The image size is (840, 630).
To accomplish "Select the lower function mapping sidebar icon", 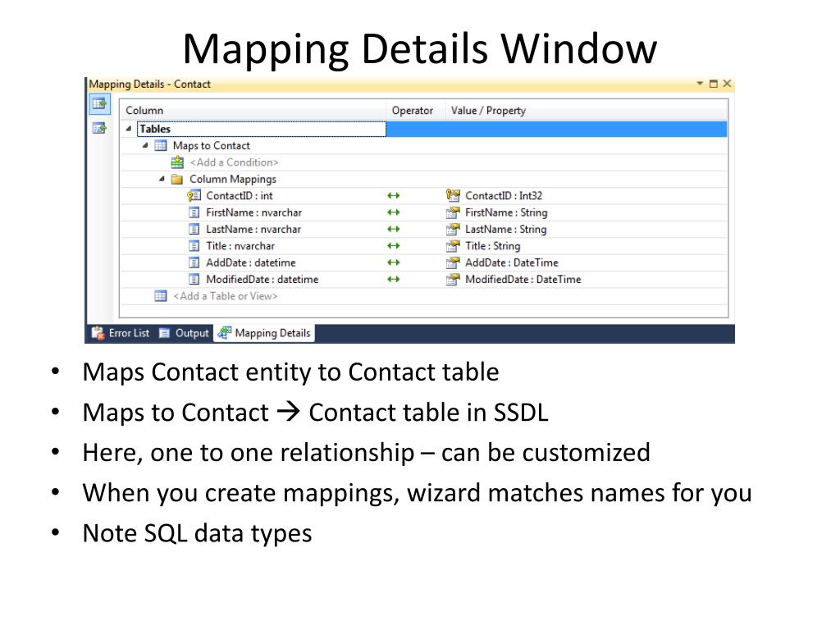I will (x=99, y=128).
